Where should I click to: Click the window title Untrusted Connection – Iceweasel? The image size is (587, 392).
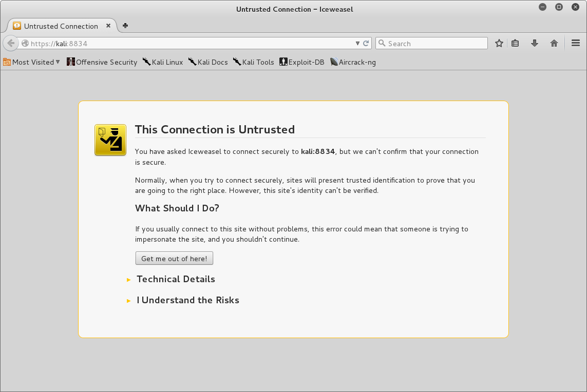point(295,9)
